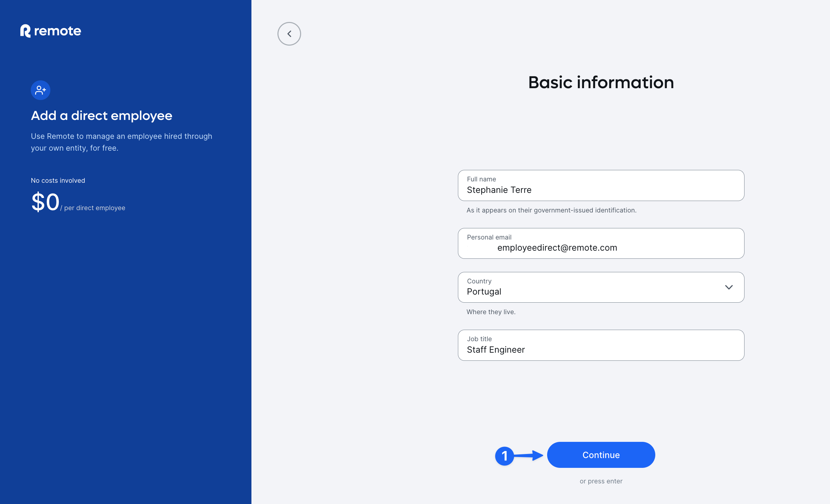
Task: Click the '/ per direct employee' text
Action: 93,208
